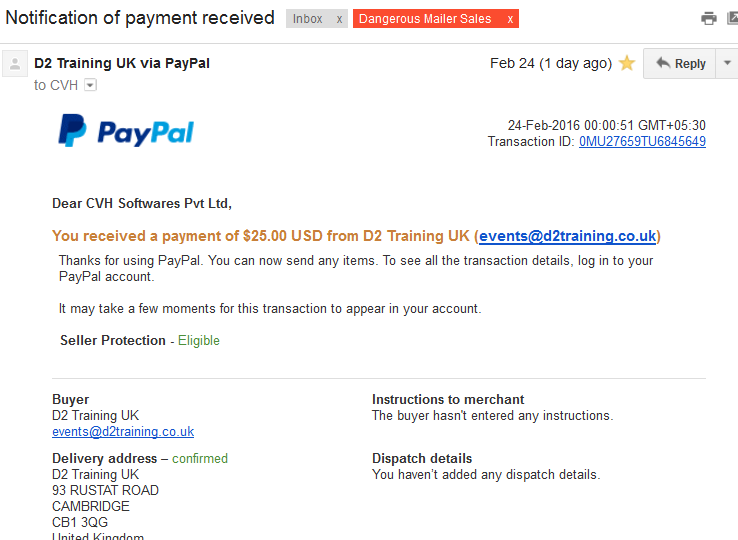This screenshot has width=738, height=540.
Task: Click the Notification of payment received subject
Action: pyautogui.click(x=140, y=18)
